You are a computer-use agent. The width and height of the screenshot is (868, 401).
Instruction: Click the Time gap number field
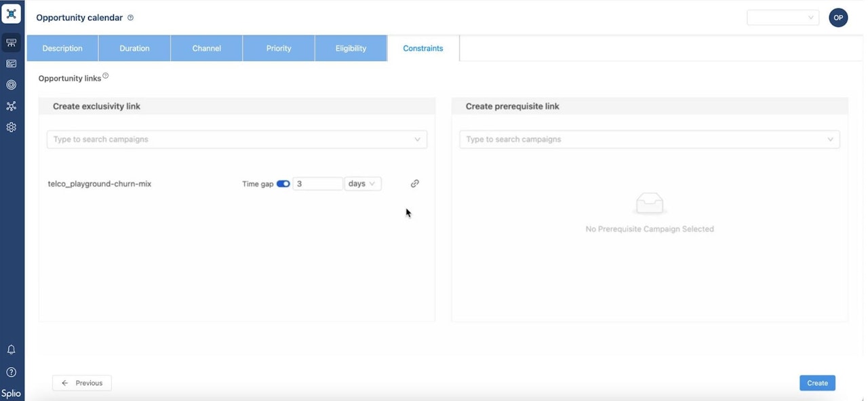tap(317, 184)
